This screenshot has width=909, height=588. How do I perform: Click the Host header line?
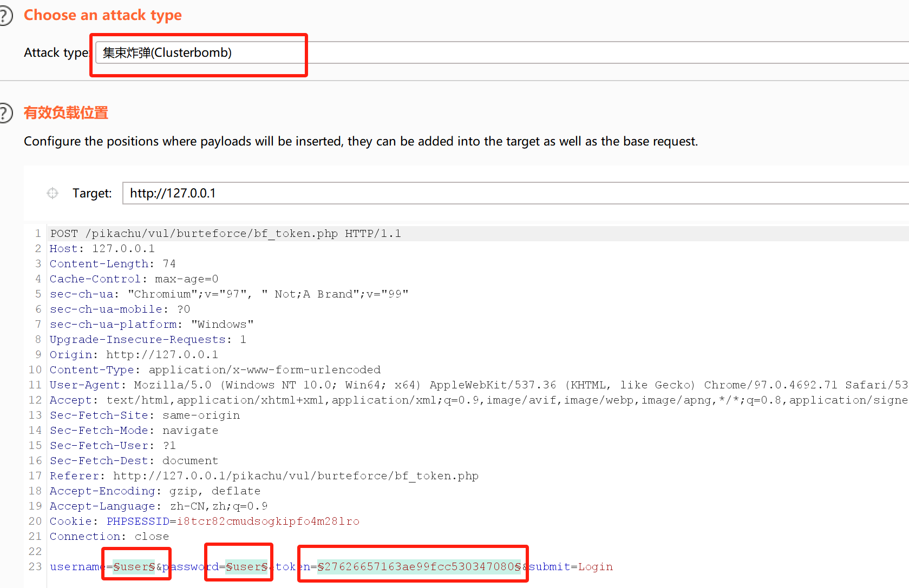[x=102, y=248]
